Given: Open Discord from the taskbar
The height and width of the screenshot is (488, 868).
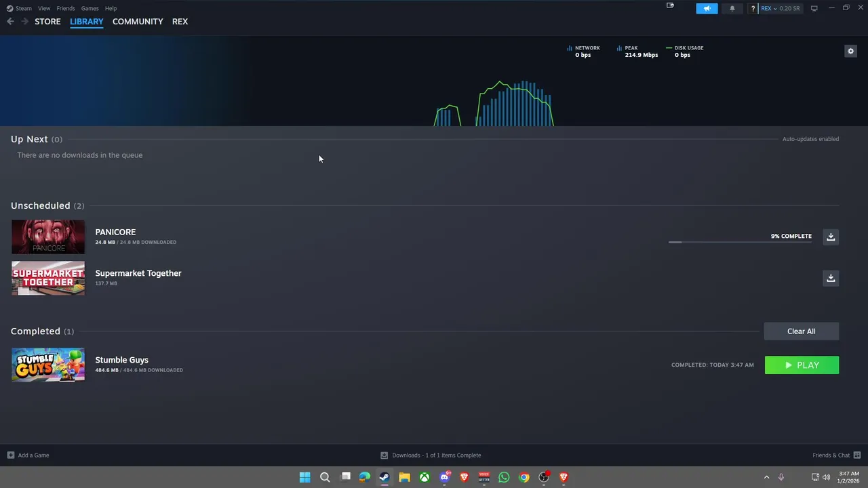Looking at the screenshot, I should pos(444,477).
